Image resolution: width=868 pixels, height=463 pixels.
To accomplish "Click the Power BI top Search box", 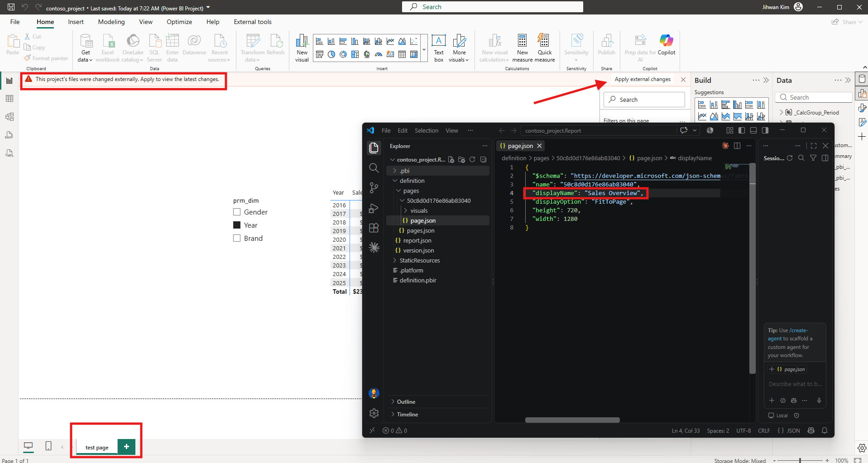I will 493,7.
